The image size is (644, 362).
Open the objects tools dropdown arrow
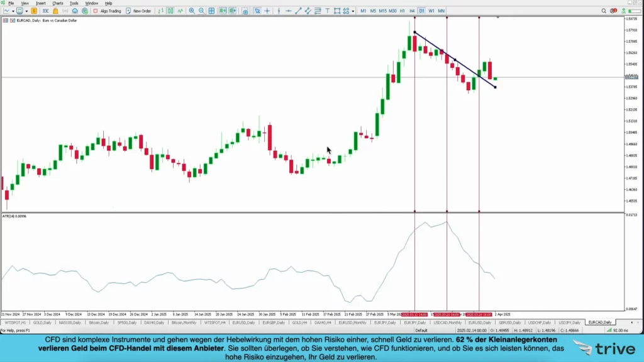tap(353, 11)
